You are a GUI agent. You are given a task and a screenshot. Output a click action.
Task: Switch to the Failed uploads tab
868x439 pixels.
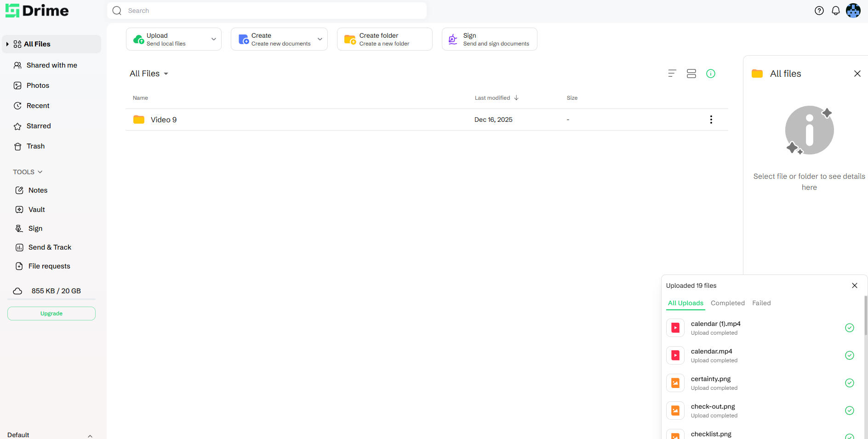point(761,303)
